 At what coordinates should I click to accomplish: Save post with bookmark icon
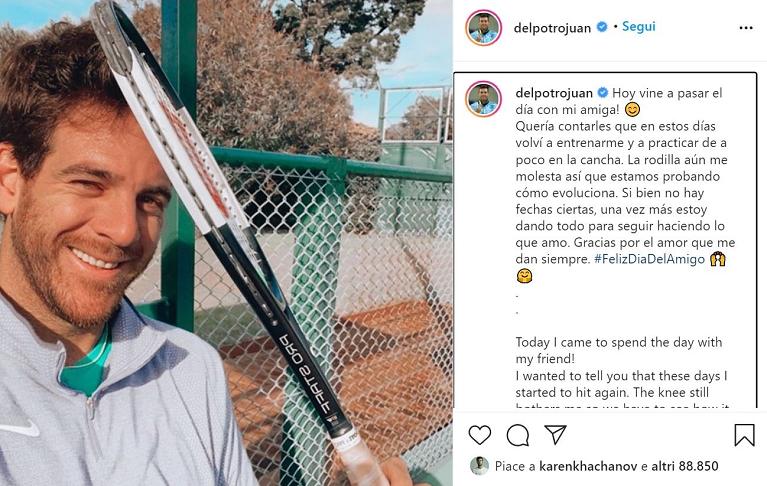click(x=744, y=435)
